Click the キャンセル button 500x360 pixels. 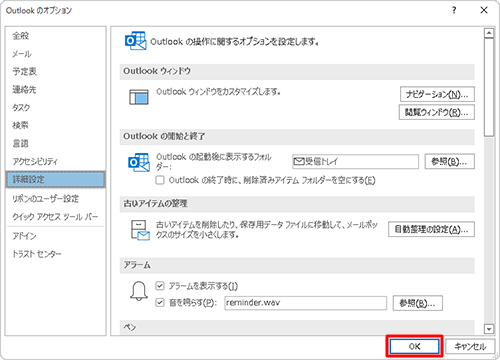point(470,347)
